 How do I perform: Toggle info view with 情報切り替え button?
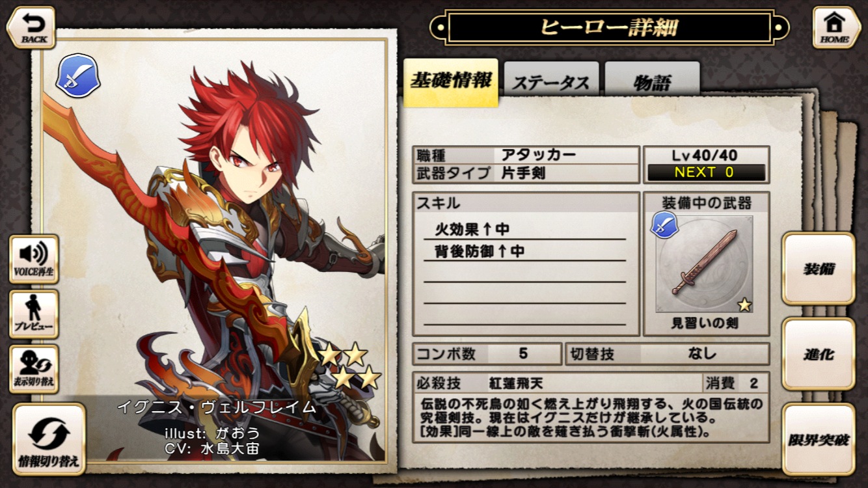pyautogui.click(x=49, y=439)
